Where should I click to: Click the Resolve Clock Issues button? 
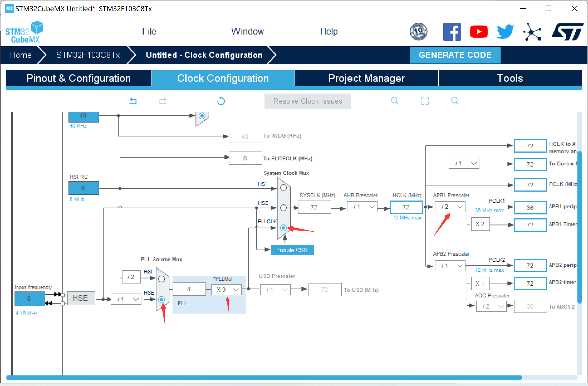pyautogui.click(x=308, y=101)
